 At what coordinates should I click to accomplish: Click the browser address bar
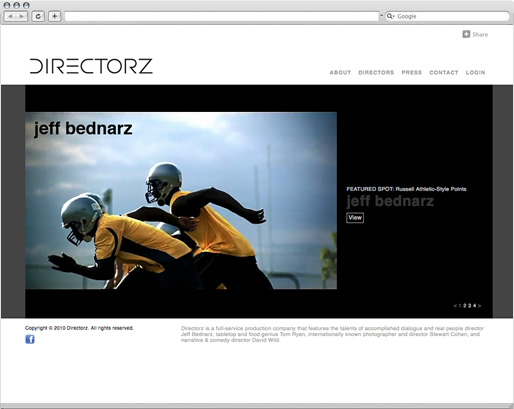(222, 16)
